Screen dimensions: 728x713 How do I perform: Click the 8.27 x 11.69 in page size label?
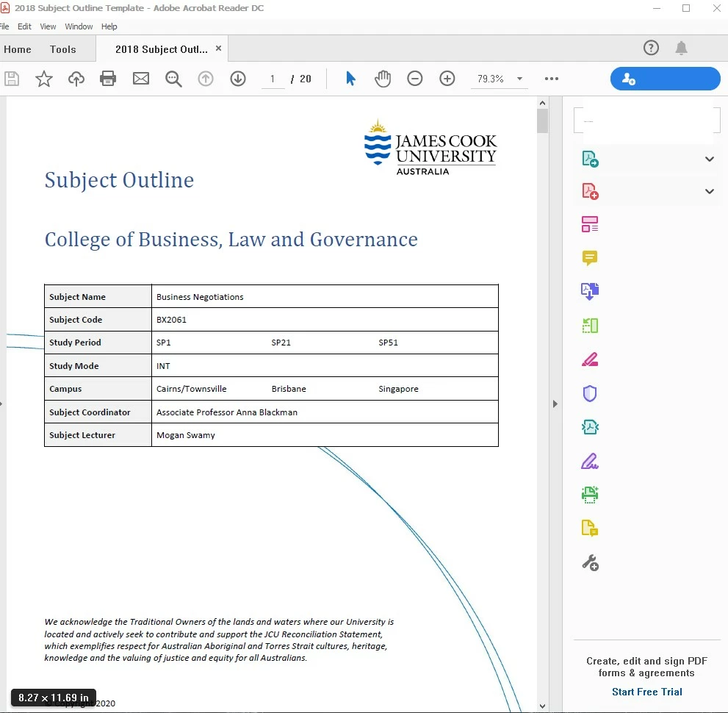pyautogui.click(x=54, y=698)
